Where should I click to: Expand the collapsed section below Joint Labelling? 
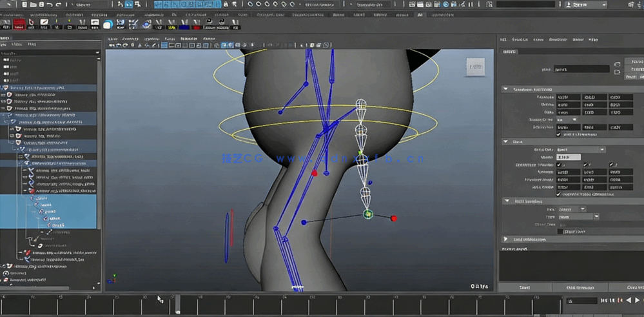(x=505, y=239)
